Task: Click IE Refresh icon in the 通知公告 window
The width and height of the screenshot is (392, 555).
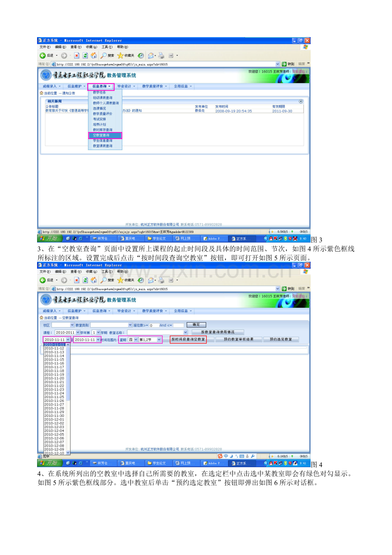Action: click(85, 55)
